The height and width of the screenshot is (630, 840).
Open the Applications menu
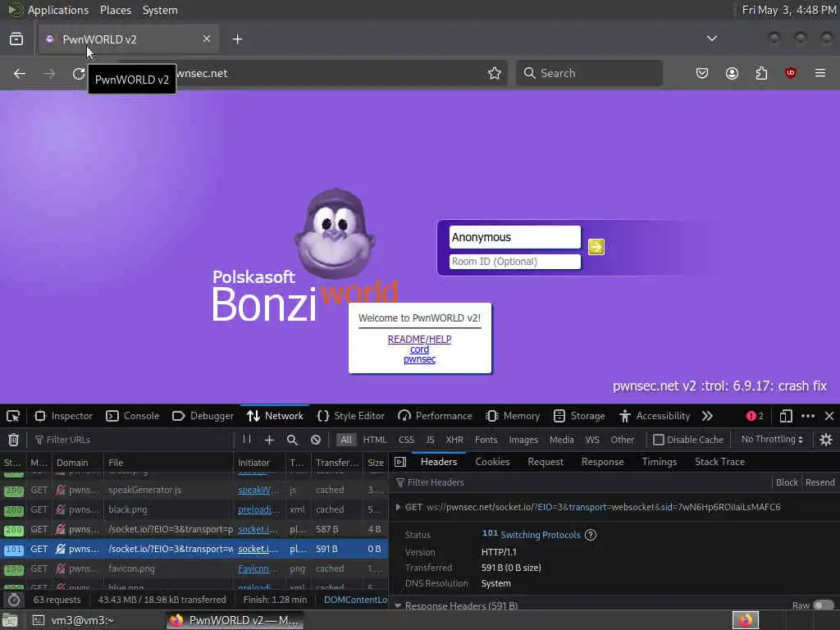58,10
